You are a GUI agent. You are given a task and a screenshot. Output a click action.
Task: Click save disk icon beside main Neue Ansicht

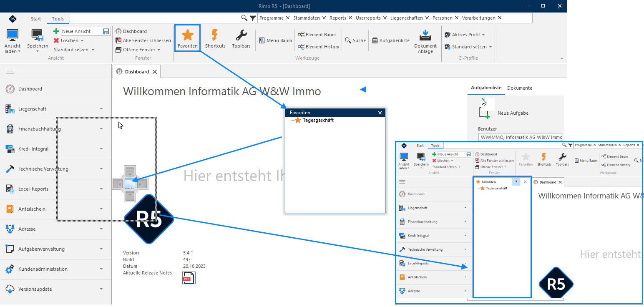pos(106,31)
